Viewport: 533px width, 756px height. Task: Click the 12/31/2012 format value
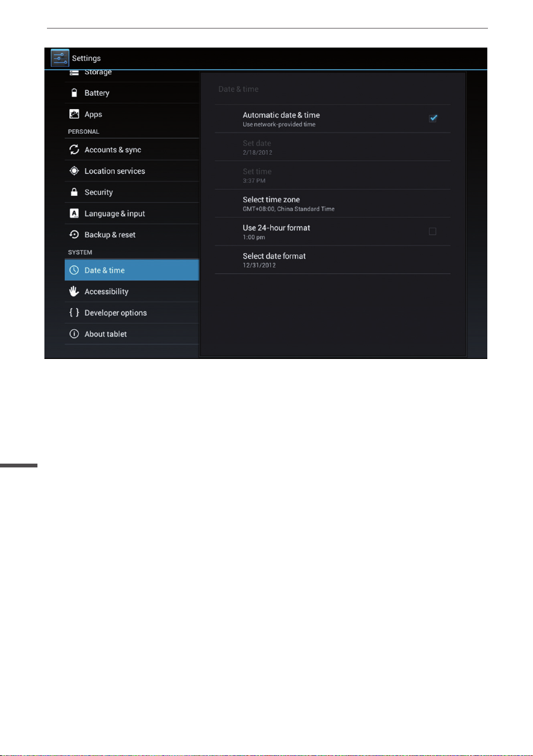coord(260,265)
